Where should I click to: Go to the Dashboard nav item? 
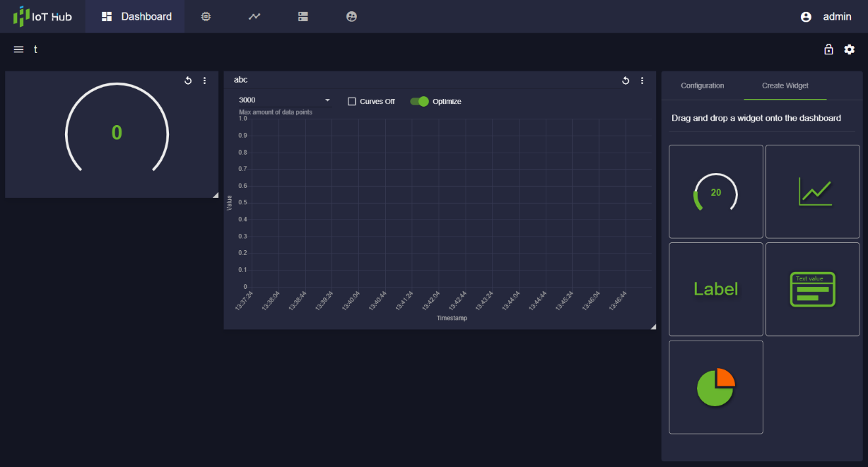pos(136,16)
